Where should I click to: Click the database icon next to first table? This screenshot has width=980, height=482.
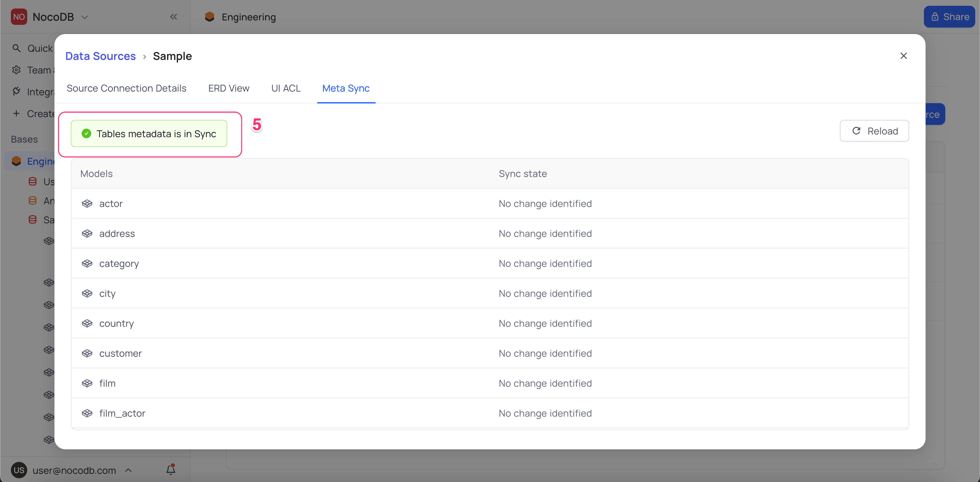click(33, 181)
